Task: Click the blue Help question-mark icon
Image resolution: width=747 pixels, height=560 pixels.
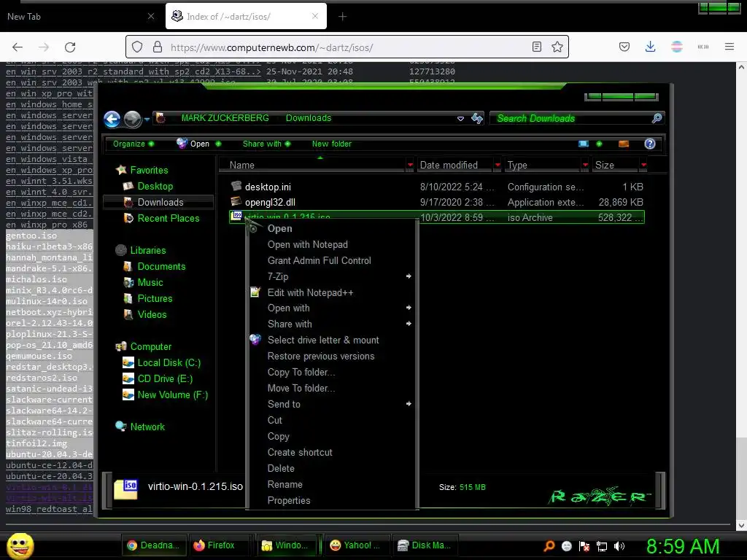Action: pyautogui.click(x=650, y=144)
